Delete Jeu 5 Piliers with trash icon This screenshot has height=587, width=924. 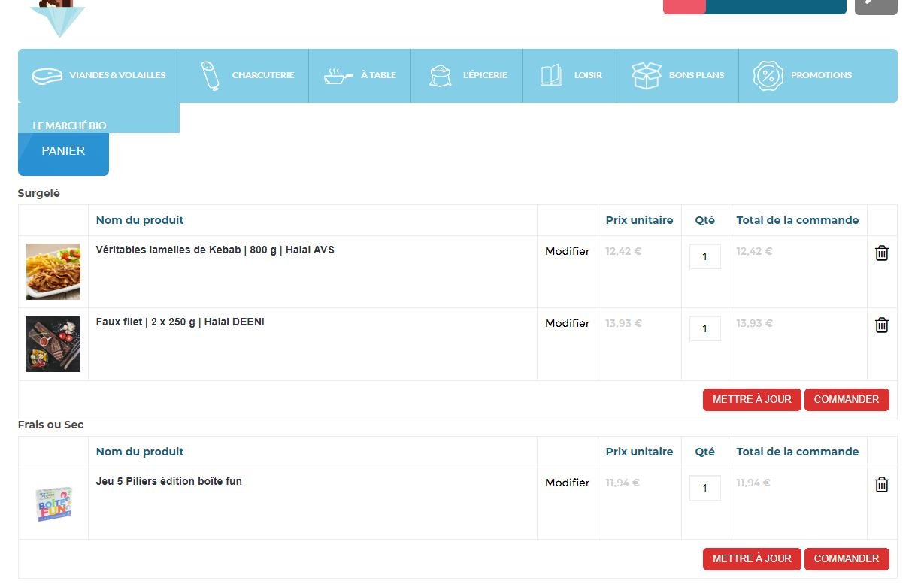pos(882,485)
